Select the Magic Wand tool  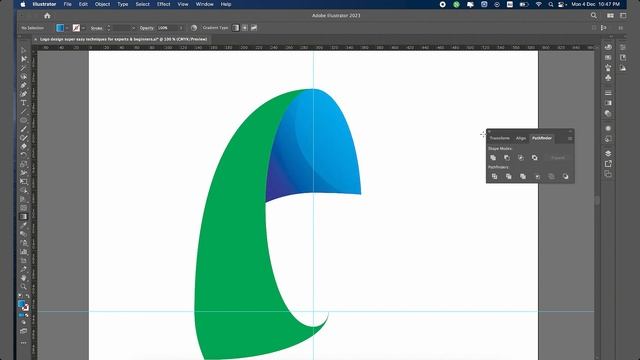pyautogui.click(x=23, y=68)
